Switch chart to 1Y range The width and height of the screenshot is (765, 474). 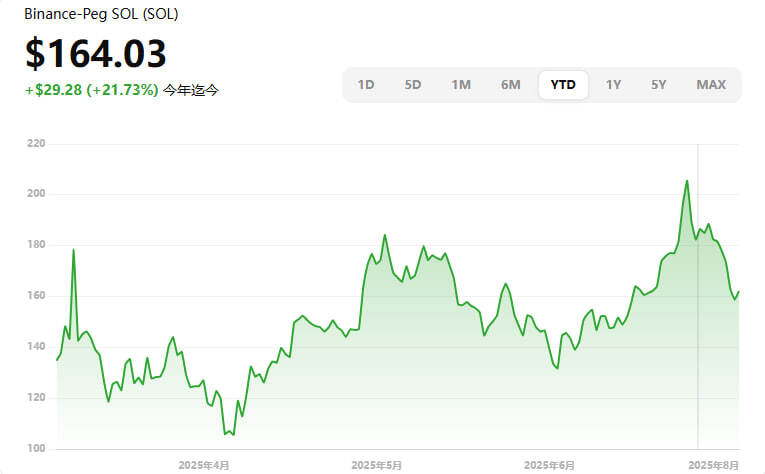(613, 85)
